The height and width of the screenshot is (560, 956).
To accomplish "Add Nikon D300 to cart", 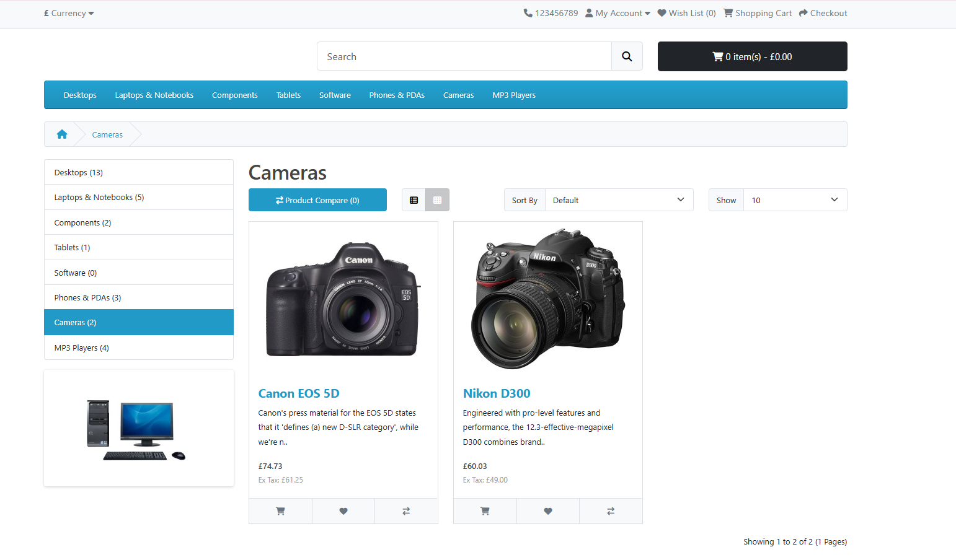I will pyautogui.click(x=485, y=511).
